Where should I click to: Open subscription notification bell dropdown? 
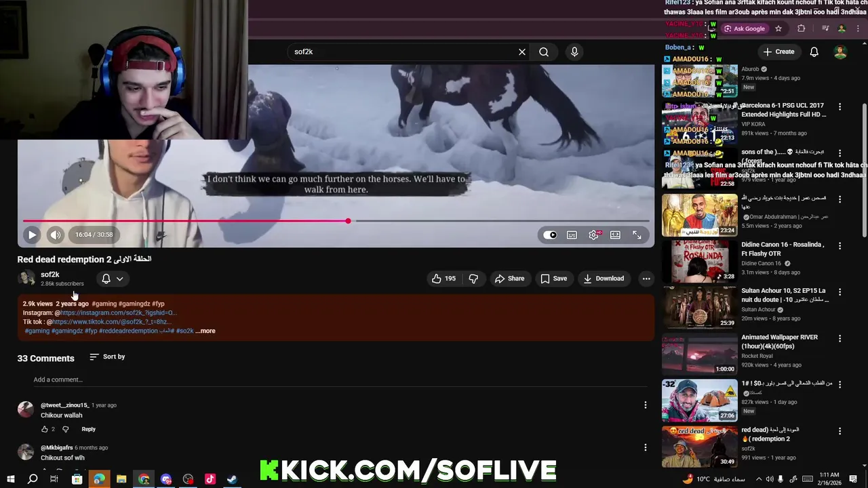113,279
